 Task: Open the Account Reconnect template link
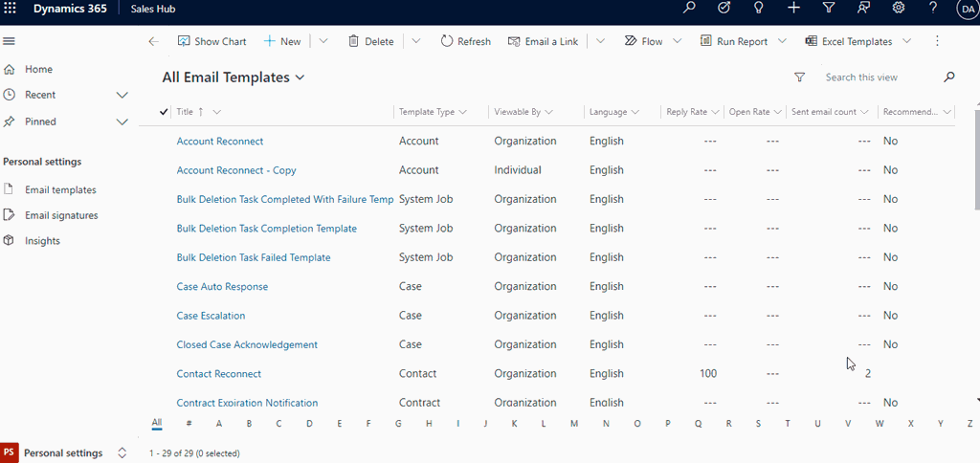(220, 142)
